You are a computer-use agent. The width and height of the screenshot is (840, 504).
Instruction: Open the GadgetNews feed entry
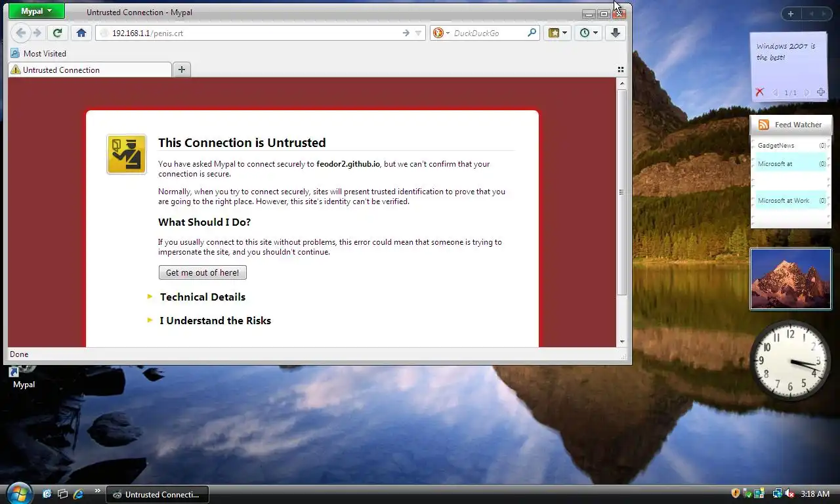pos(791,146)
